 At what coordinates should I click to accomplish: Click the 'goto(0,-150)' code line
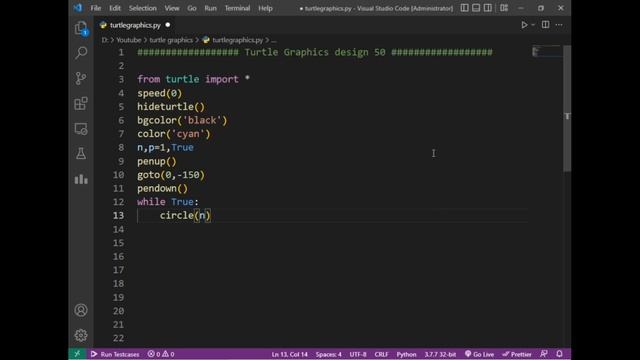(x=171, y=175)
